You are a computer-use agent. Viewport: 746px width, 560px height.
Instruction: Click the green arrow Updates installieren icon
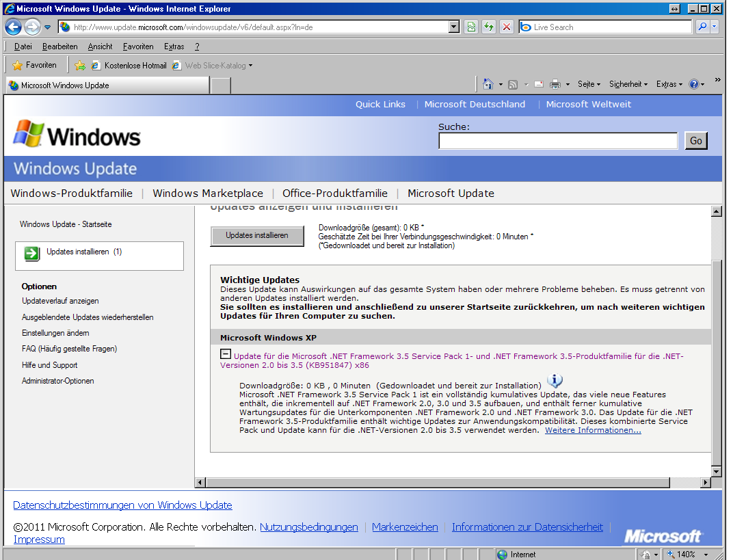click(32, 254)
